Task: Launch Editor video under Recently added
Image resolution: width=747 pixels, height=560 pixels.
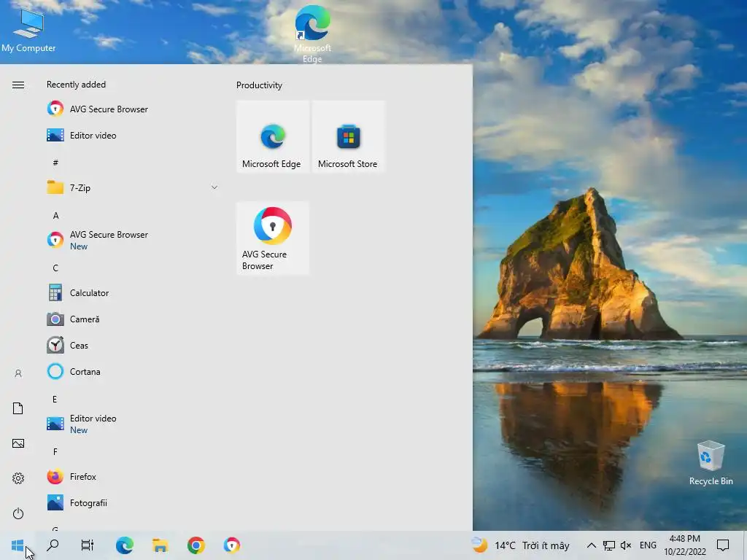Action: (133, 135)
